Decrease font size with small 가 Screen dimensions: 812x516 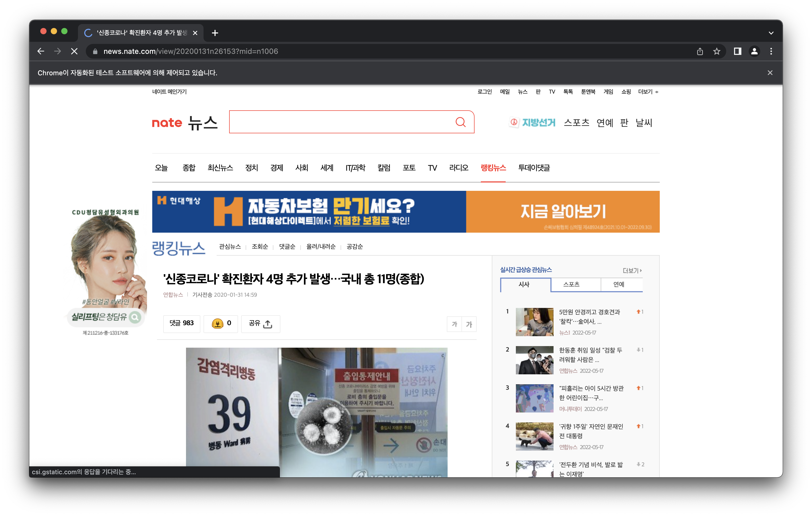[x=454, y=324]
